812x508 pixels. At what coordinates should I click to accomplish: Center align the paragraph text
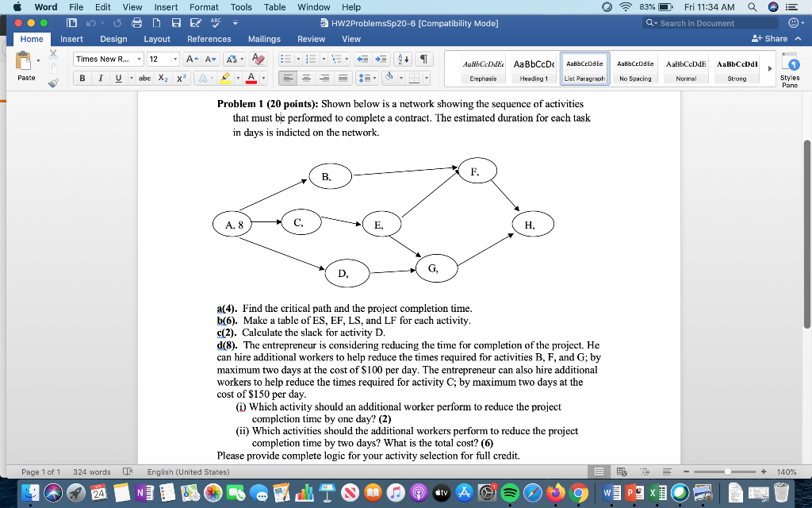pyautogui.click(x=307, y=79)
